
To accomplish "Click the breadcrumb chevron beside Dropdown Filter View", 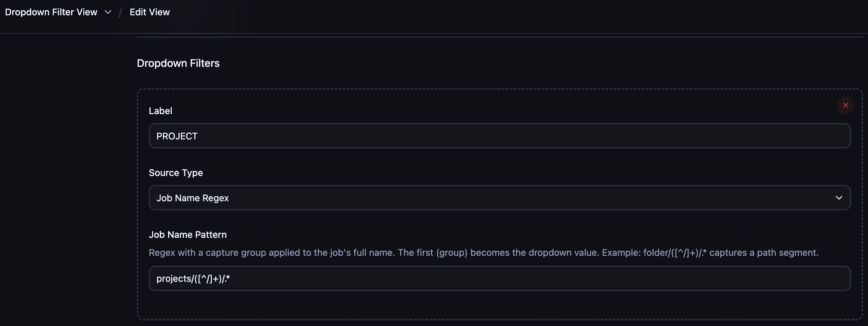I will click(108, 12).
